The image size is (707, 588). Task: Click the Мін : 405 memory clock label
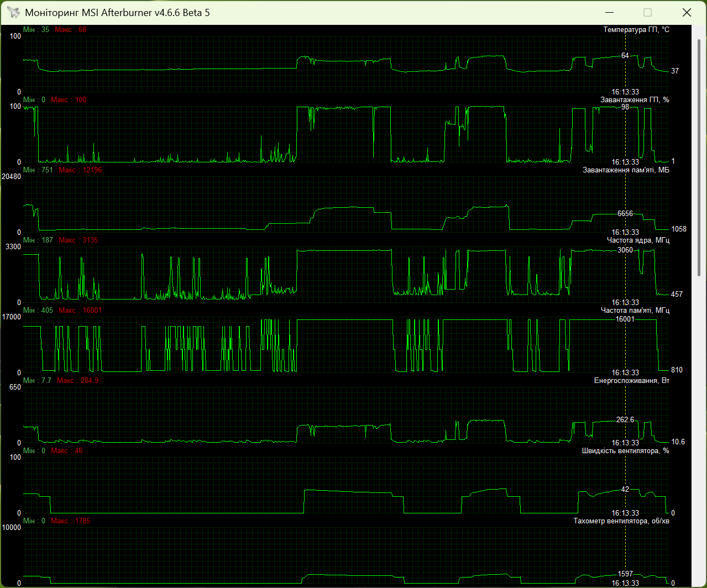point(38,310)
